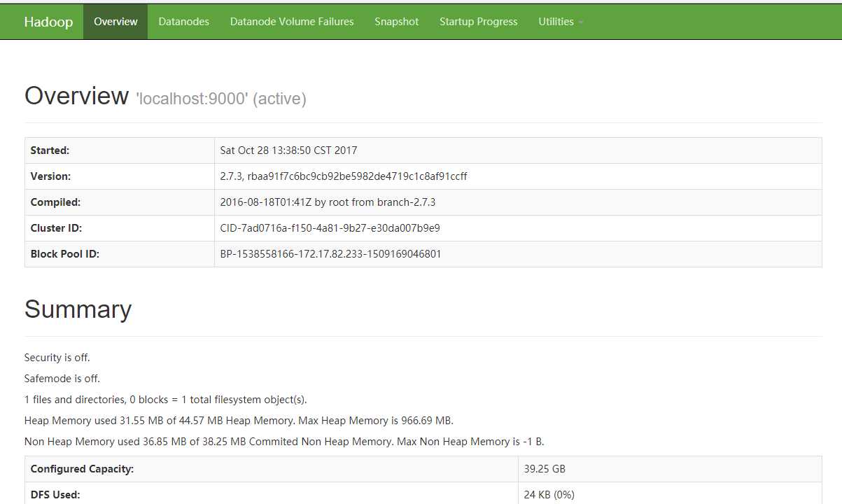This screenshot has width=842, height=504.
Task: Click the Version: row label
Action: click(50, 176)
